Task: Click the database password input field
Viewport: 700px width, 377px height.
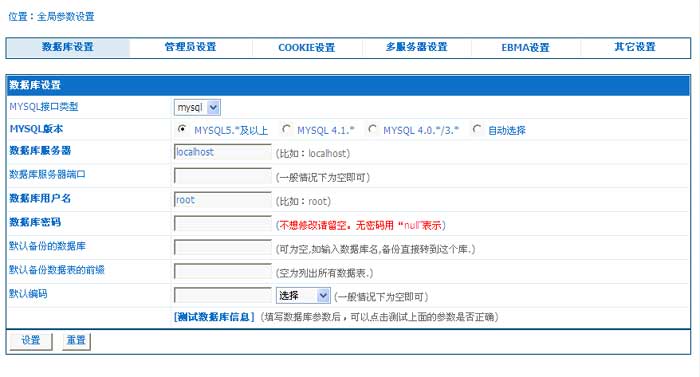Action: 222,224
